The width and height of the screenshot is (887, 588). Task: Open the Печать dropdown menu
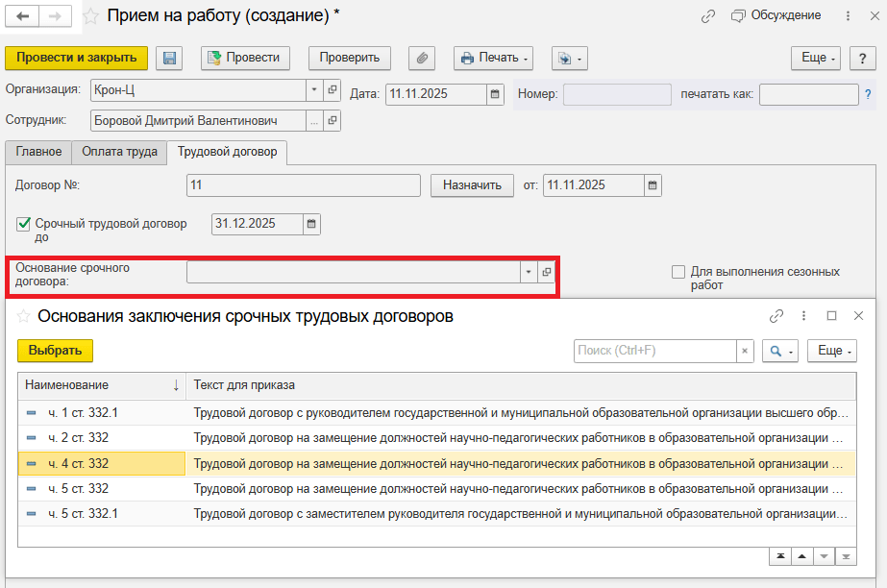494,58
